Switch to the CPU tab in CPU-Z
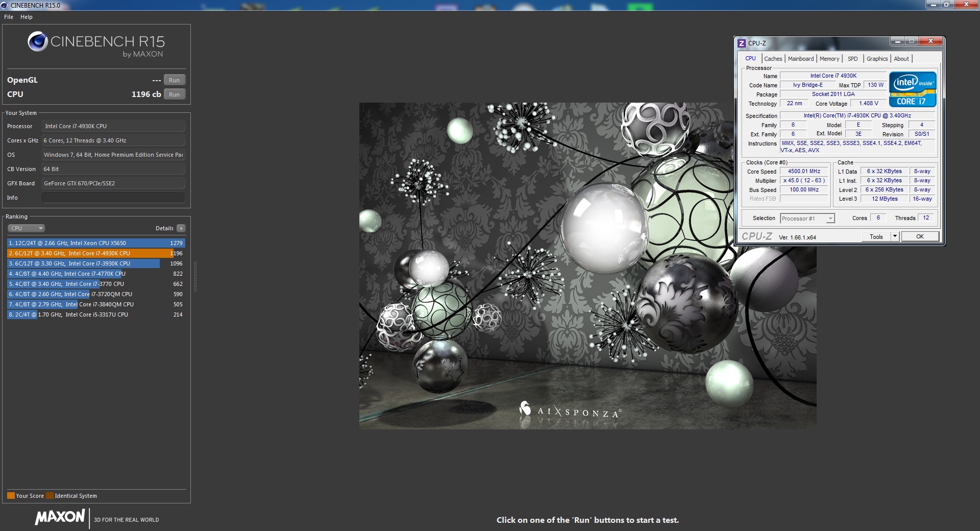The image size is (980, 531). tap(750, 58)
